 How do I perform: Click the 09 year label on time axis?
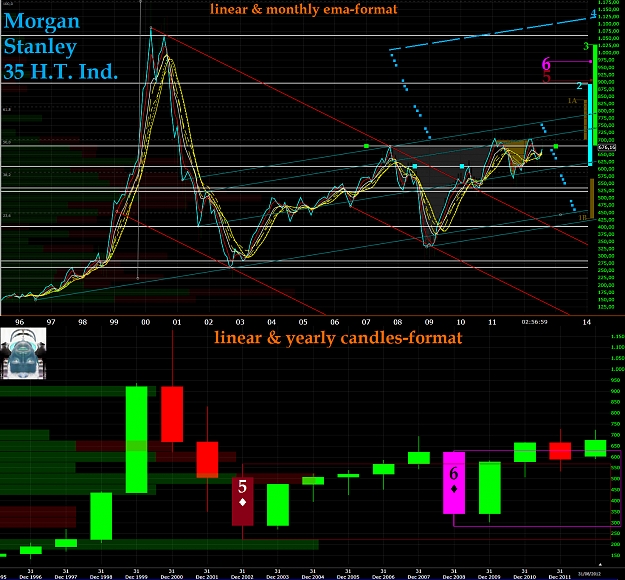(429, 322)
